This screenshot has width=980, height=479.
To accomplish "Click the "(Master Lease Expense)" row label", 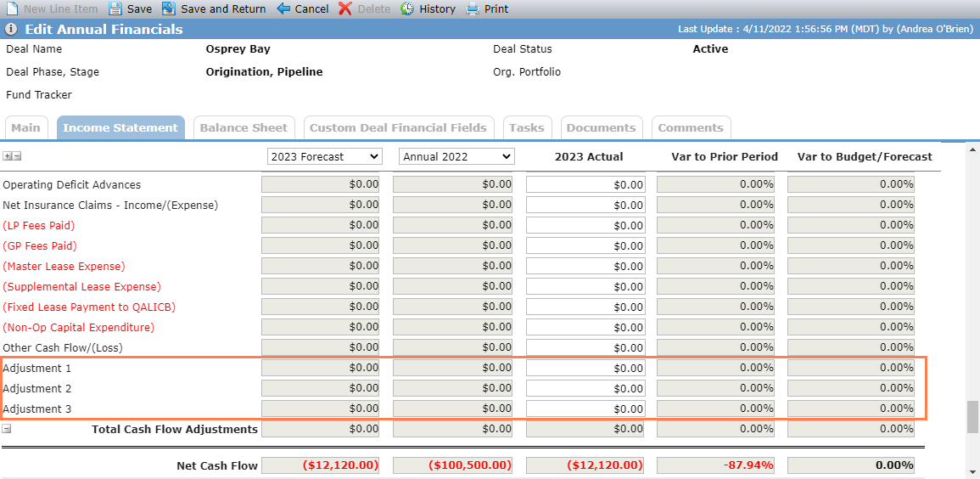I will pyautogui.click(x=64, y=267).
